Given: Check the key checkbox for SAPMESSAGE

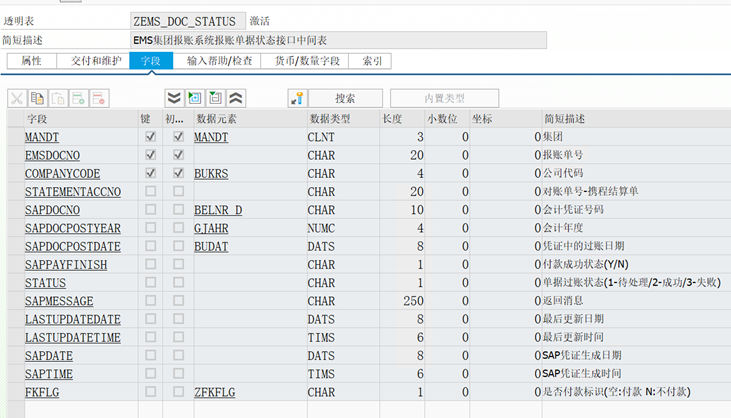Looking at the screenshot, I should [x=150, y=301].
